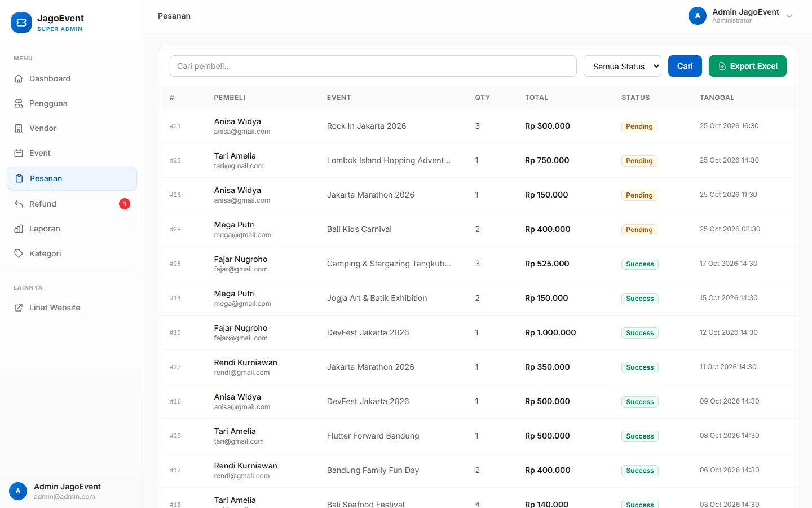Click the Laporan bar chart icon
The image size is (812, 508).
click(19, 229)
